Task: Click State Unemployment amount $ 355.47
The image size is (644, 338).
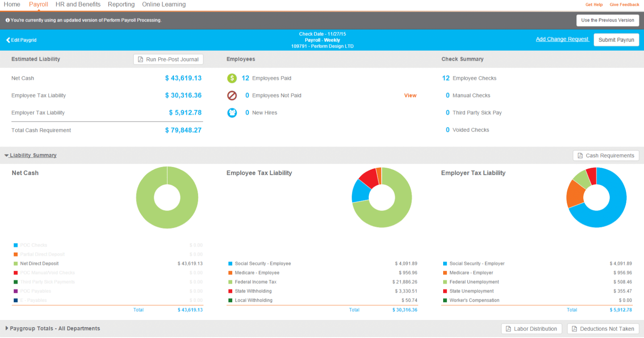Action: (x=623, y=291)
